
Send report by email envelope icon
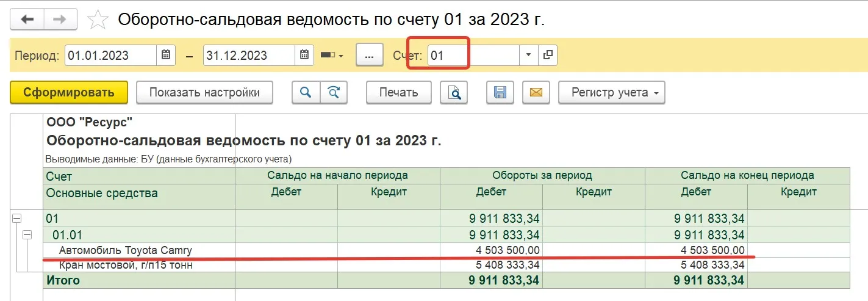(536, 93)
